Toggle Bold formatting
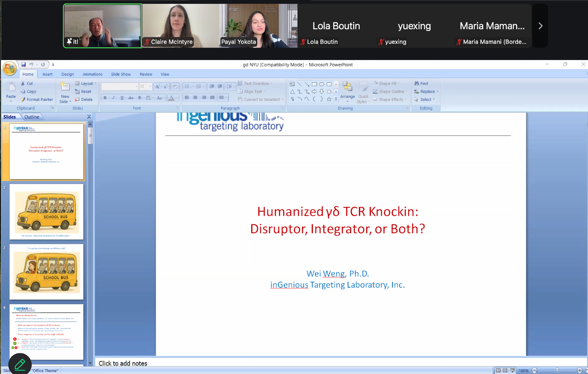 click(105, 98)
